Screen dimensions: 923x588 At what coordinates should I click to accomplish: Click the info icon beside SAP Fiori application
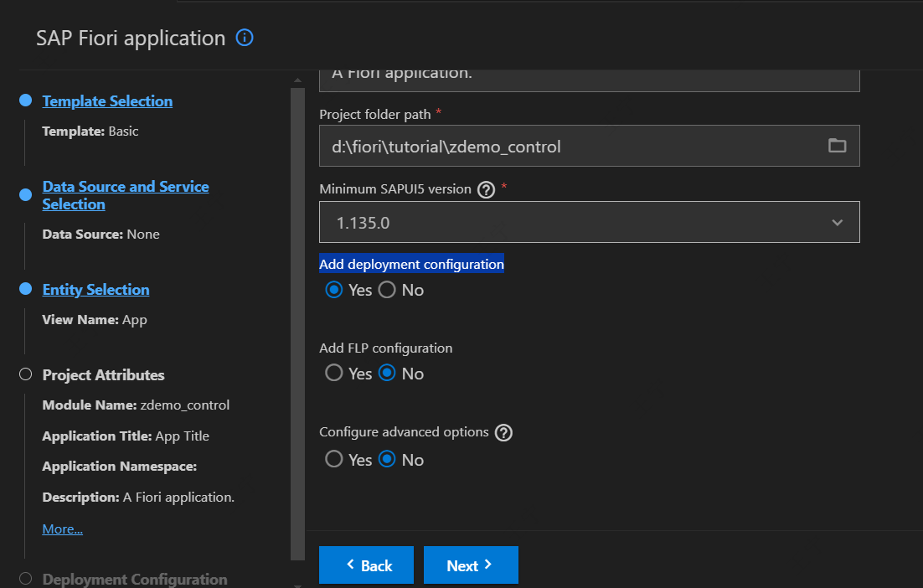pos(245,38)
